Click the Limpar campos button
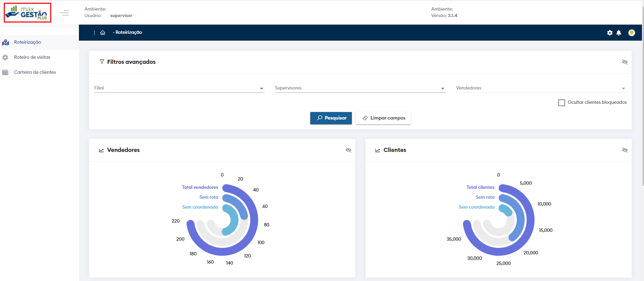644x281 pixels. coord(383,118)
